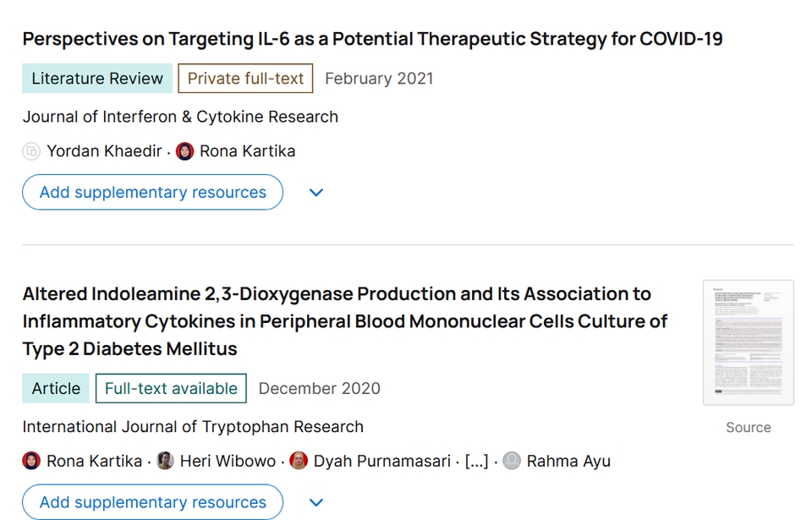This screenshot has height=520, width=812.
Task: Expand options chevron for the Indoleamine article
Action: click(316, 502)
